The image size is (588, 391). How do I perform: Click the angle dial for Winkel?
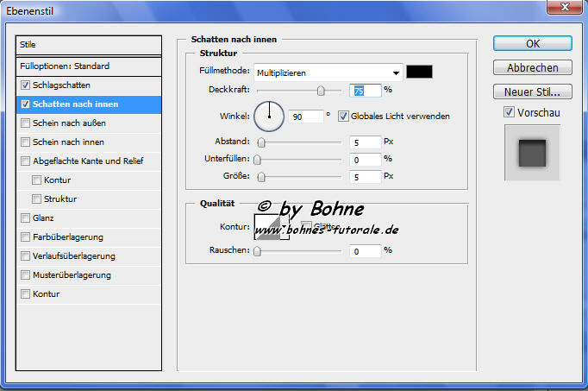point(269,114)
